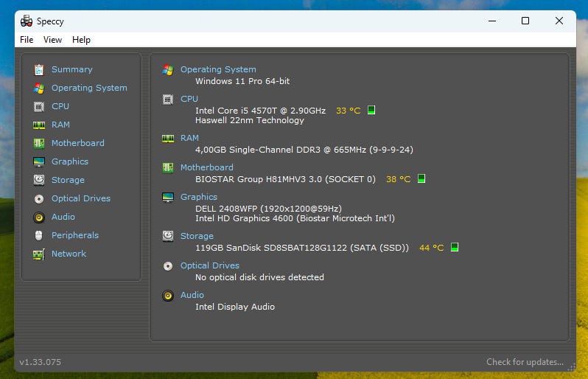This screenshot has width=588, height=379.
Task: Click the green CPU temperature indicator icon
Action: point(371,110)
